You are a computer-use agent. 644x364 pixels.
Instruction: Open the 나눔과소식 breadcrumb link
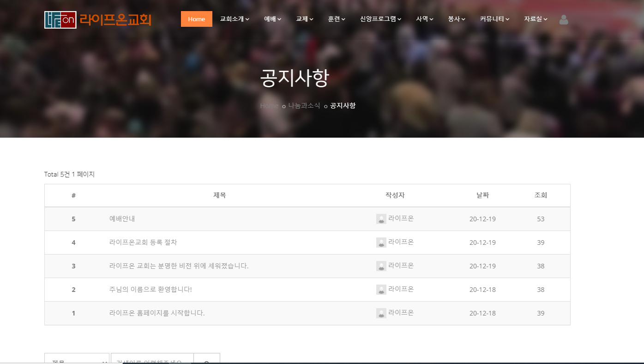pyautogui.click(x=304, y=105)
